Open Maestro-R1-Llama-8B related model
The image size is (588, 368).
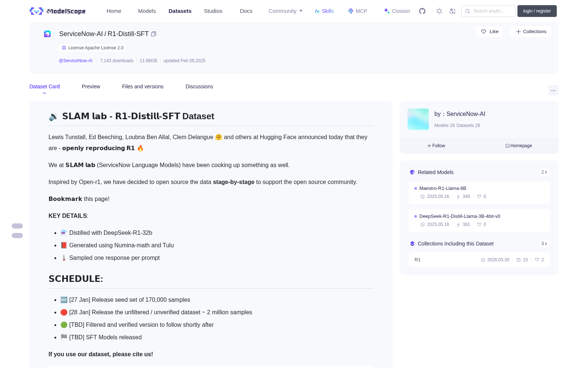pos(479,192)
